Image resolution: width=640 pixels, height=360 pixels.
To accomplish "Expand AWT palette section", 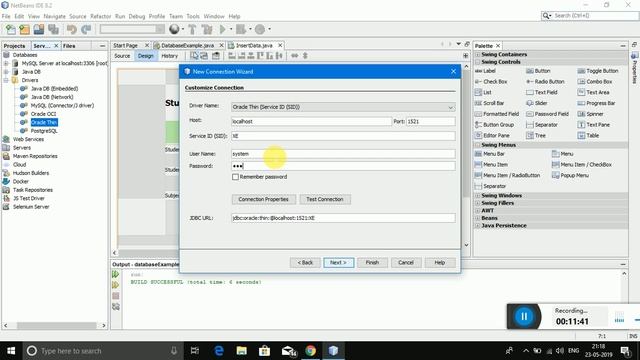I will tap(478, 211).
